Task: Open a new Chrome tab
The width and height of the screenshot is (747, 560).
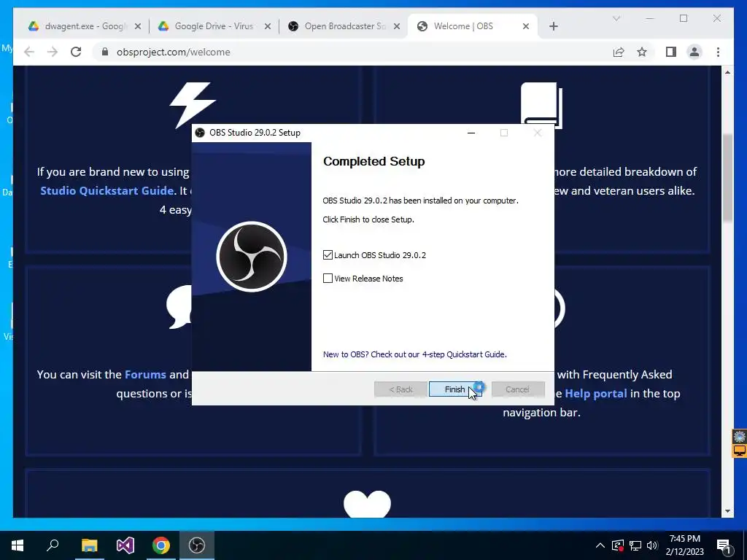Action: coord(553,26)
